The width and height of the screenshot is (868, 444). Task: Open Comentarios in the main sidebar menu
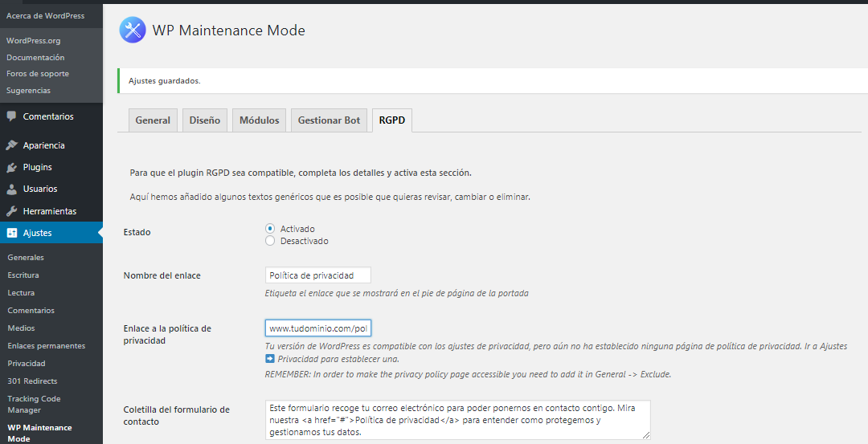click(48, 116)
